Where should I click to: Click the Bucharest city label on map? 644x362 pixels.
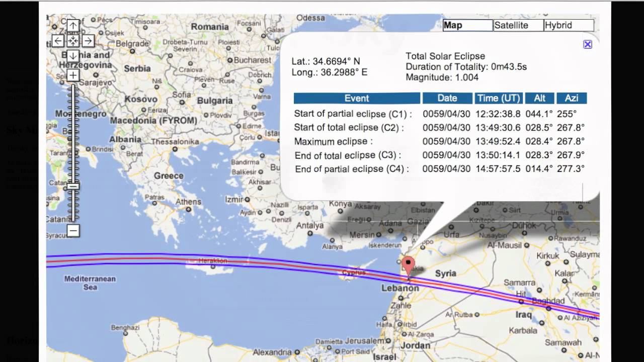253,60
